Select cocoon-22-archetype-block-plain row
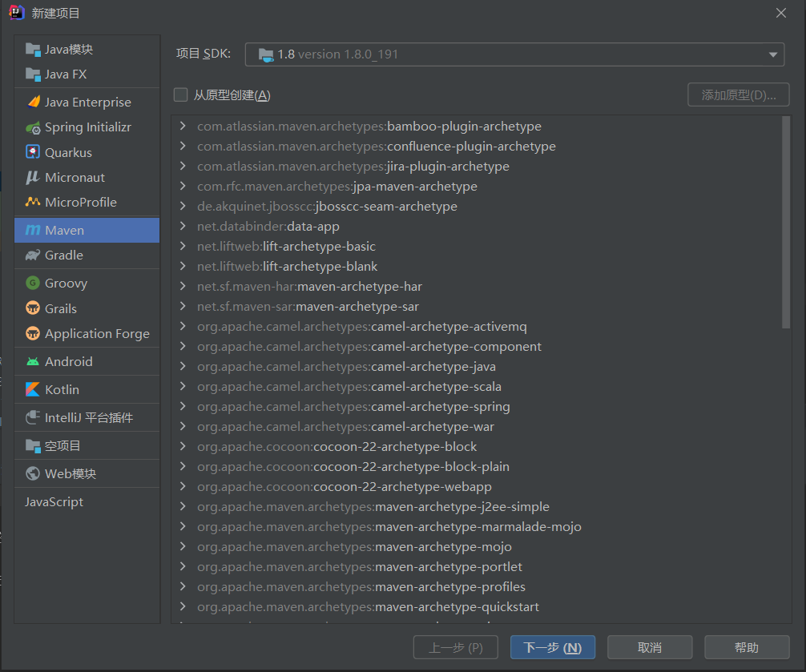 pyautogui.click(x=476, y=466)
